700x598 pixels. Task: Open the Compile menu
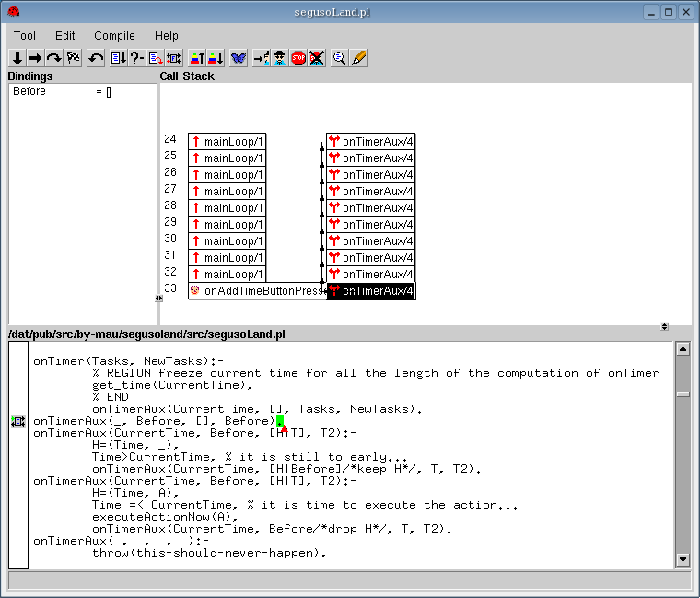coord(114,36)
